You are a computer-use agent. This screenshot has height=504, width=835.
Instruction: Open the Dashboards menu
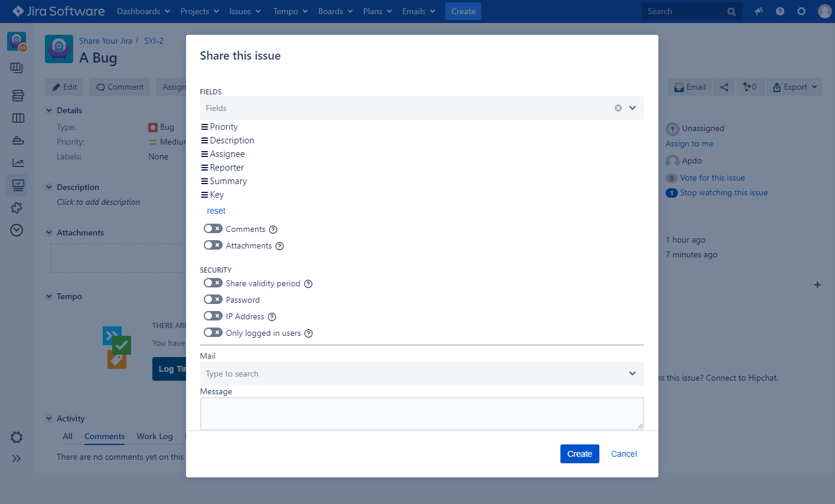pos(143,11)
